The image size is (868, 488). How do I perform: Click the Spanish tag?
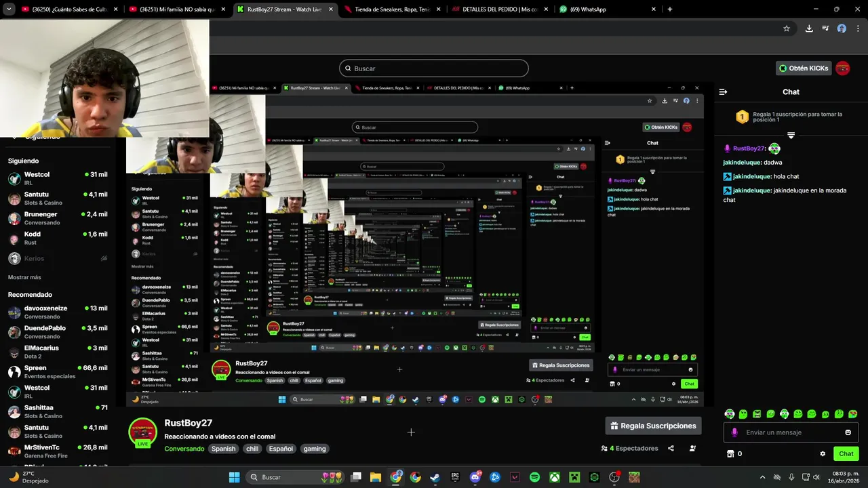pyautogui.click(x=223, y=449)
